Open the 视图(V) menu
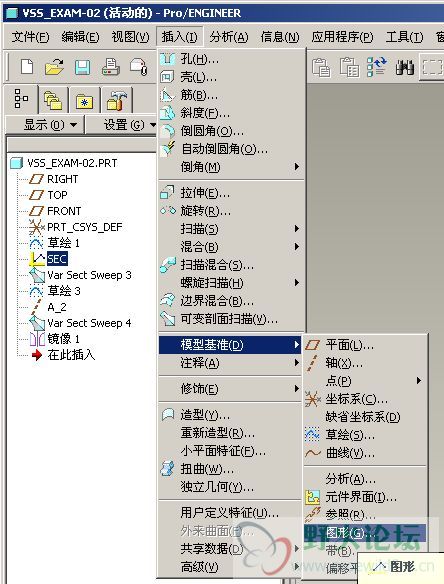Screen dimensions: 444x584 pos(130,37)
